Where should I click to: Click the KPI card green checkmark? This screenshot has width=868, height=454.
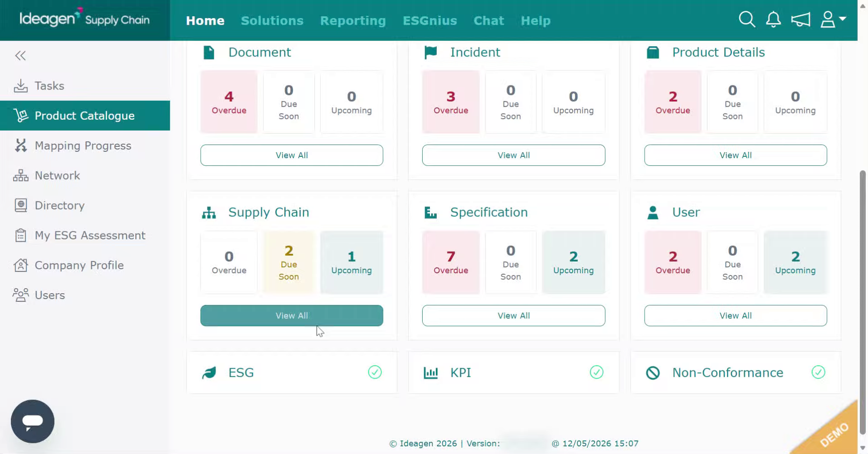597,372
